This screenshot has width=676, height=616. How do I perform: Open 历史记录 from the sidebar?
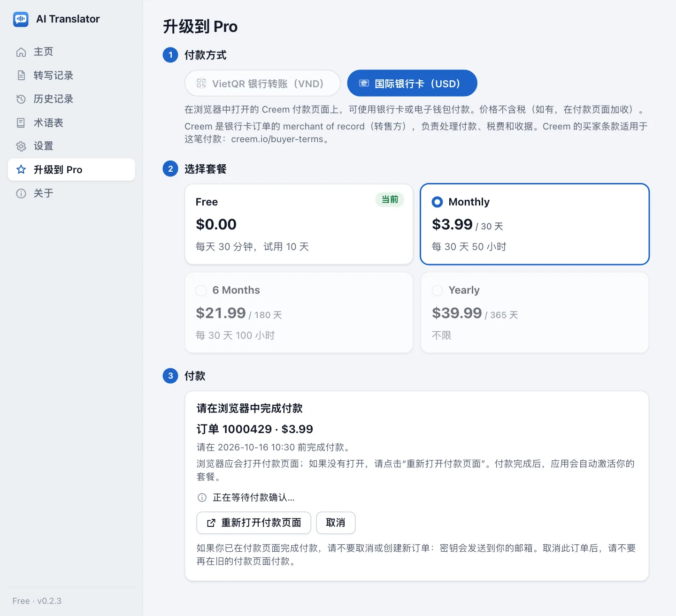71,99
